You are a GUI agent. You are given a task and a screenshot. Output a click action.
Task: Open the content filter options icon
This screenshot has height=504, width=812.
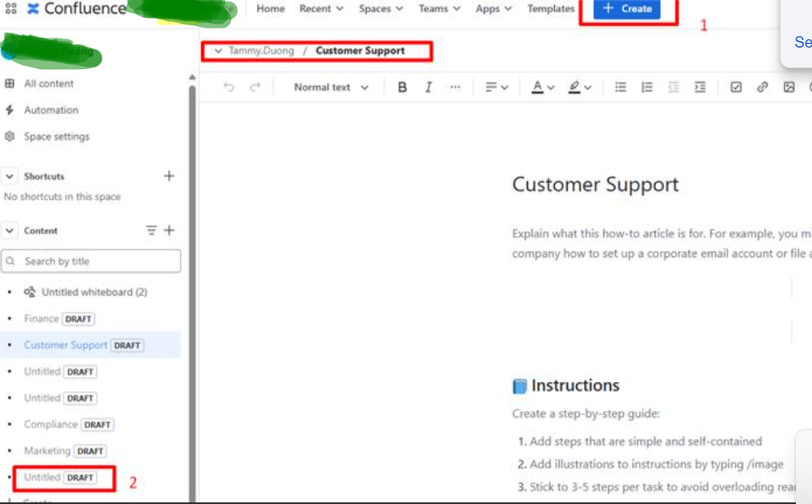(151, 230)
